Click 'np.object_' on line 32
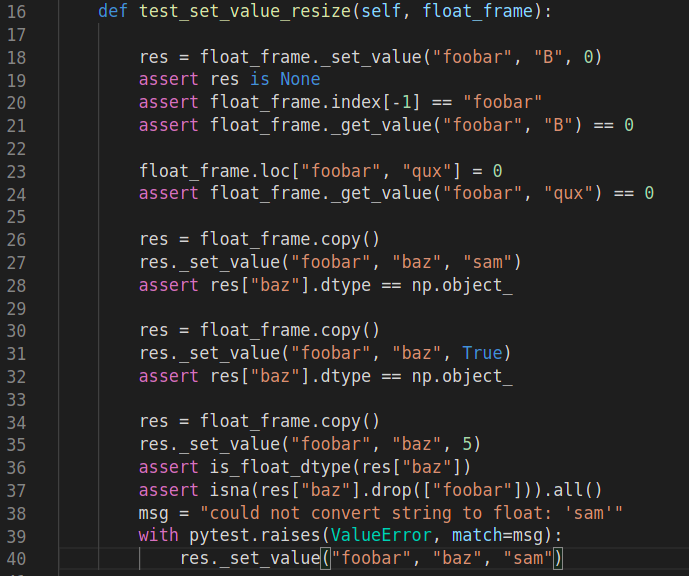Image resolution: width=689 pixels, height=576 pixels. pyautogui.click(x=462, y=376)
